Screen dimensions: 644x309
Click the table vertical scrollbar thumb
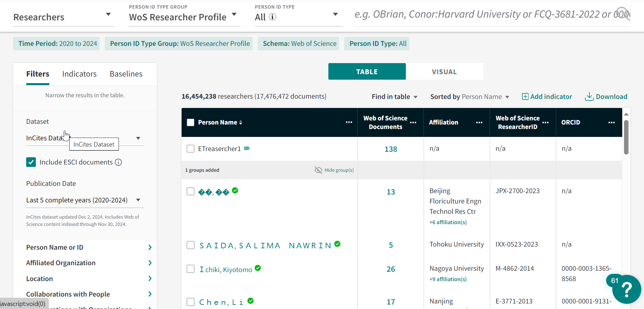click(626, 137)
